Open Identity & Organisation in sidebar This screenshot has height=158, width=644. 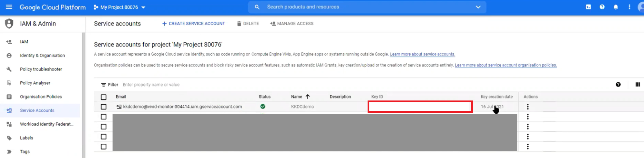coord(42,56)
